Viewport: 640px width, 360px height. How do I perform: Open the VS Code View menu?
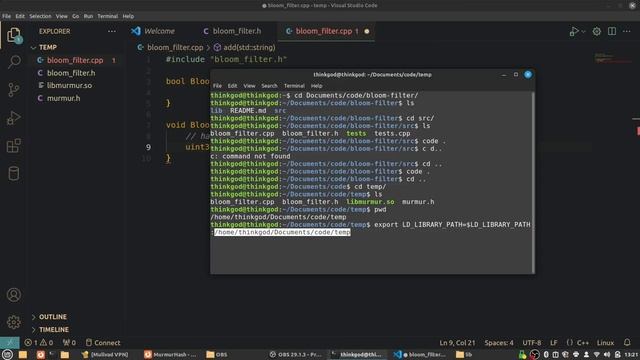click(62, 16)
